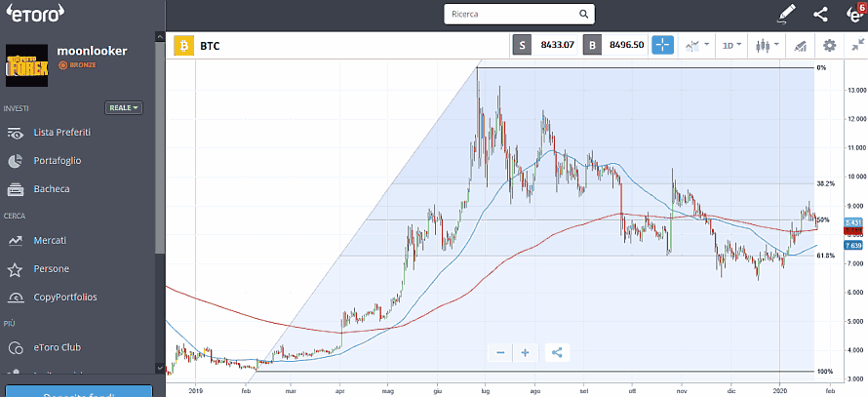Open the pencil write-post icon
Image resolution: width=868 pixels, height=397 pixels.
pyautogui.click(x=786, y=14)
